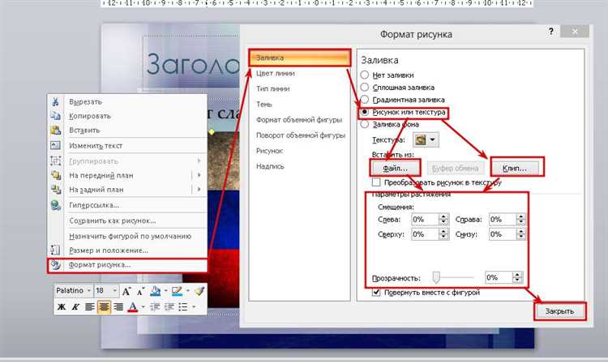Click the Прозрачность slider handle
This screenshot has width=608, height=364.
pyautogui.click(x=437, y=277)
